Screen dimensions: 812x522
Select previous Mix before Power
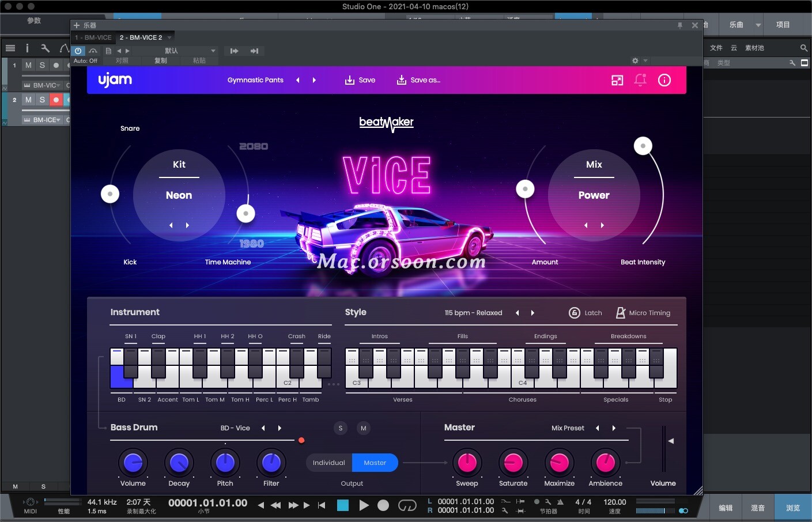586,225
